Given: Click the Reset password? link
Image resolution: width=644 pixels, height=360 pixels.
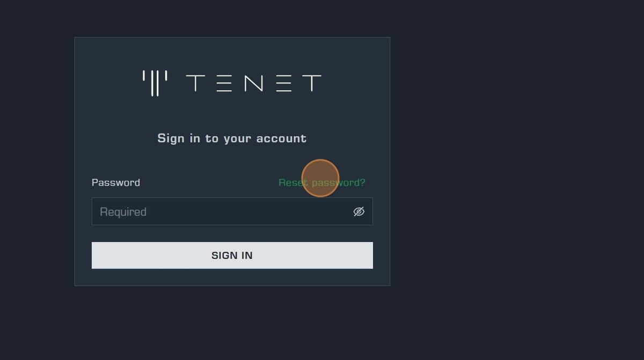Looking at the screenshot, I should coord(321,182).
